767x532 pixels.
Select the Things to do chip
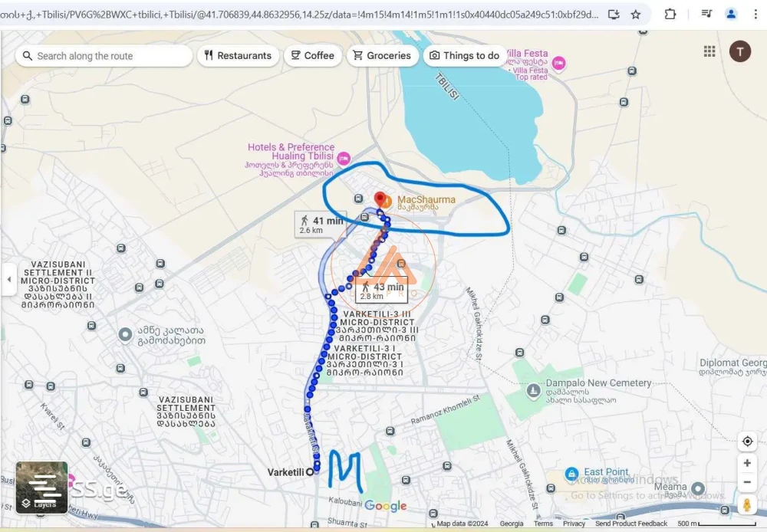[x=465, y=56]
